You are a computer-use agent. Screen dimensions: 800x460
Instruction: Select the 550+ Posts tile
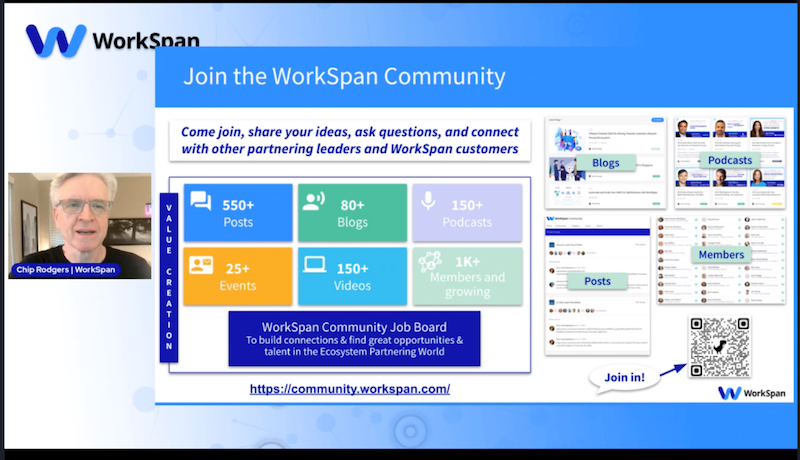click(238, 213)
